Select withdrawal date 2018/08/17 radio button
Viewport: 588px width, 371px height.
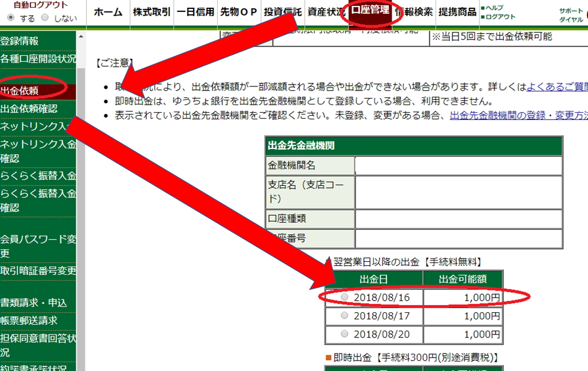point(344,316)
